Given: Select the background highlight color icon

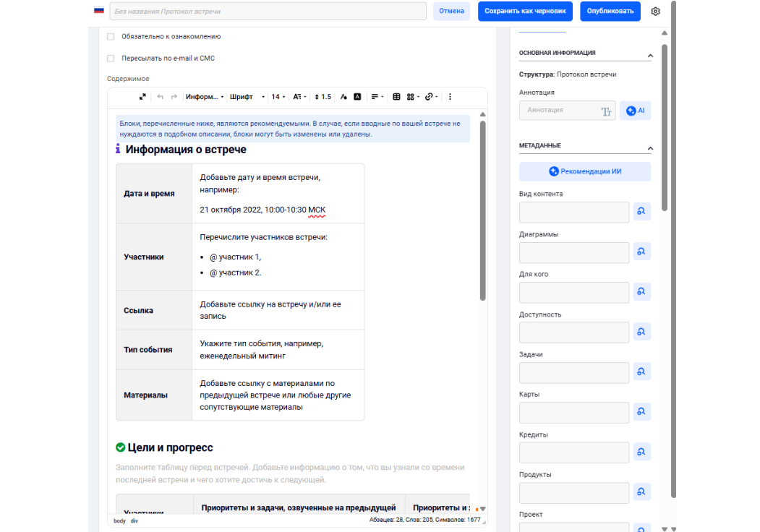Looking at the screenshot, I should tap(357, 97).
